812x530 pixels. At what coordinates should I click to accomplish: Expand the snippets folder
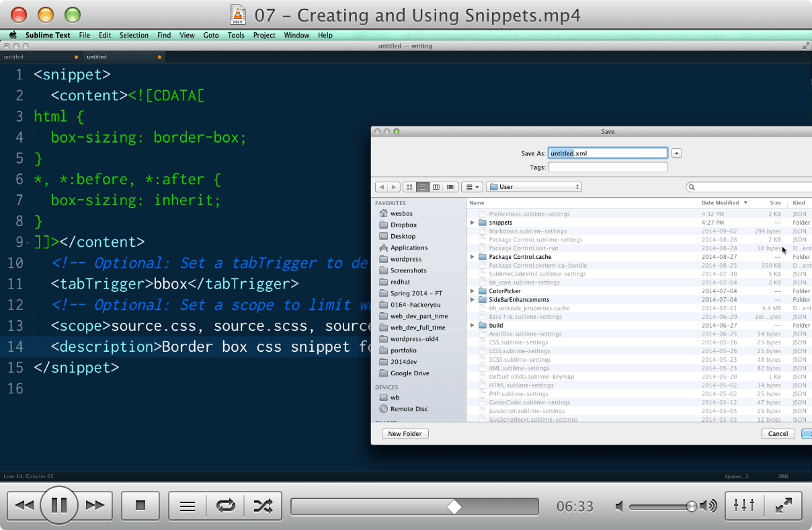(x=471, y=223)
